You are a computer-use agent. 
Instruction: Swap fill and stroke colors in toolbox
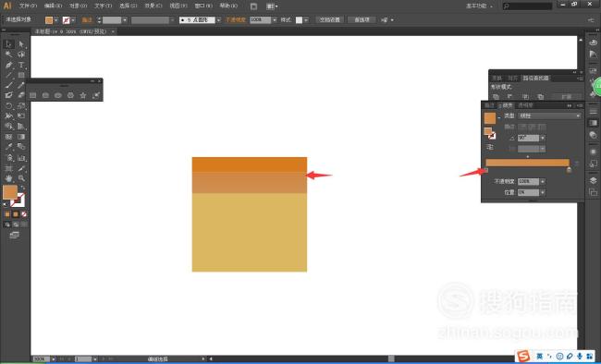(x=22, y=188)
